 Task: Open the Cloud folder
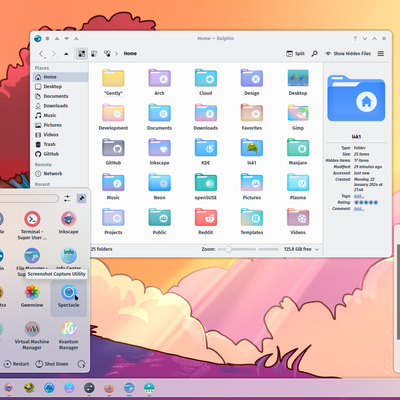pyautogui.click(x=206, y=82)
